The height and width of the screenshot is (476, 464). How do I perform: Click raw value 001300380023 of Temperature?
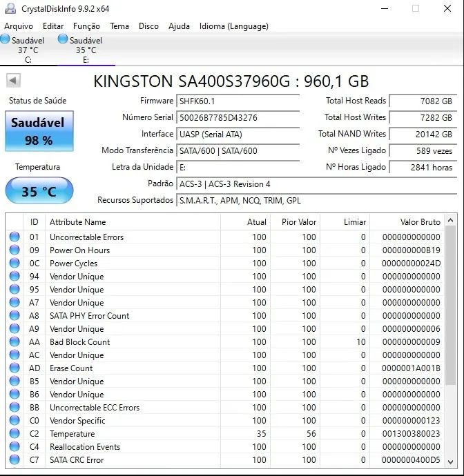411,434
